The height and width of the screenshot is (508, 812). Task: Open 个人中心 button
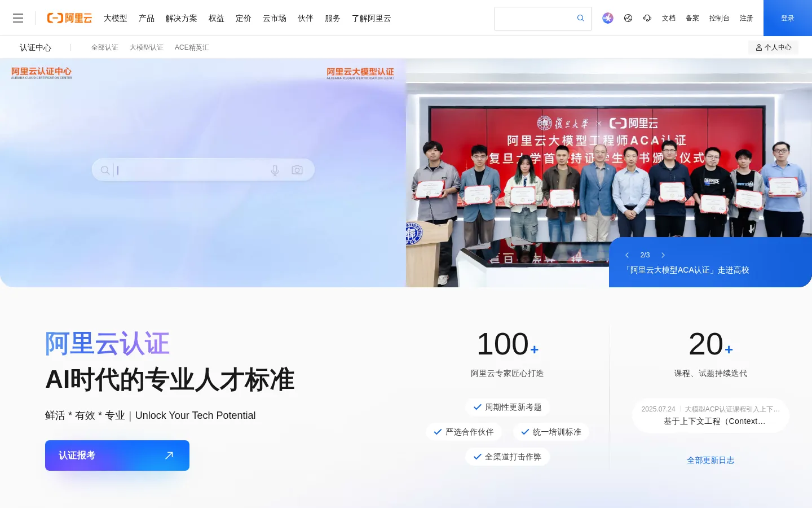773,47
